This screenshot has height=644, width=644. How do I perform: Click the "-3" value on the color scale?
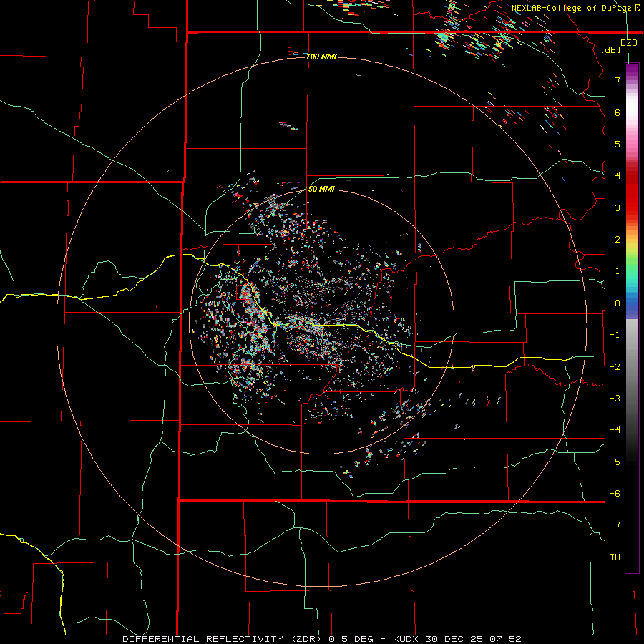(x=615, y=399)
